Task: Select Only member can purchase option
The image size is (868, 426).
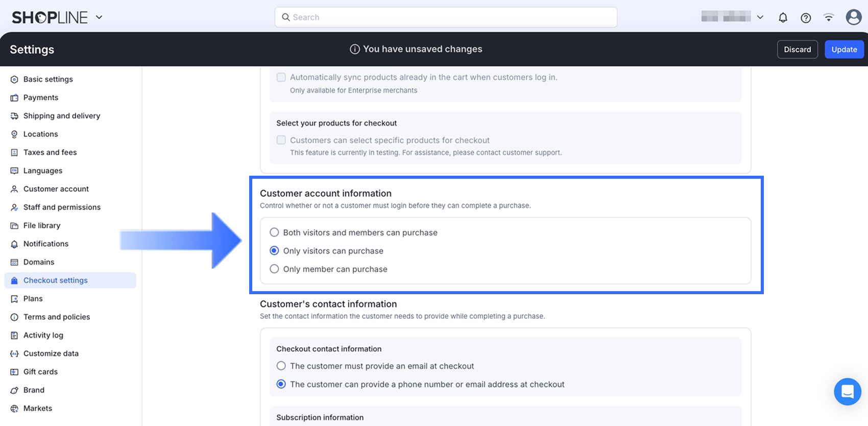Action: (x=274, y=269)
